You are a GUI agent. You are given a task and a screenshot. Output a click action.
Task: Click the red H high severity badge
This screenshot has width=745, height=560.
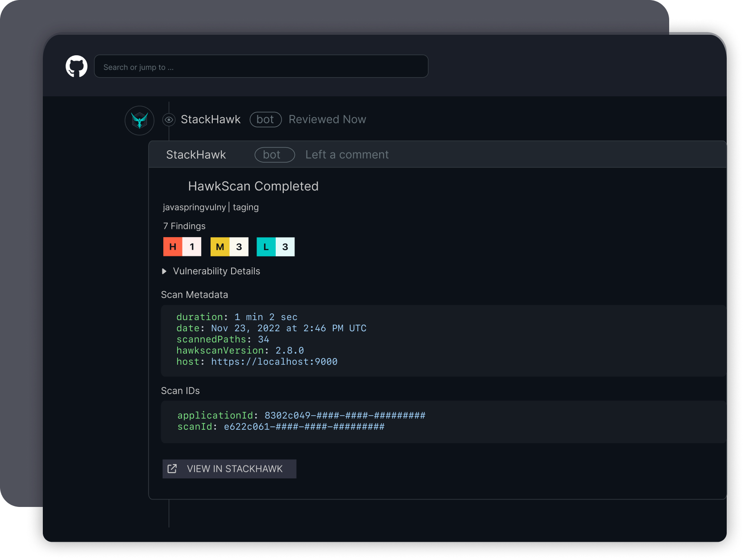tap(182, 247)
